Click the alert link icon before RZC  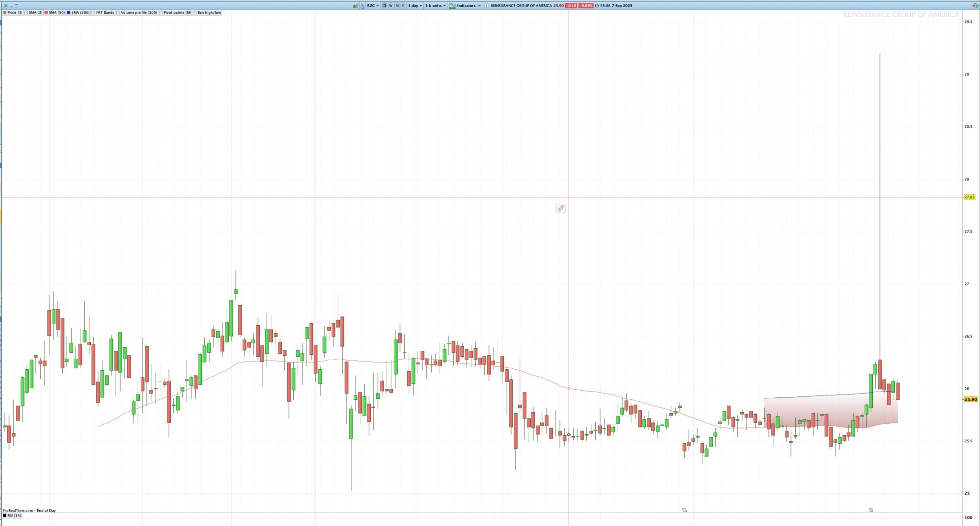tap(363, 6)
